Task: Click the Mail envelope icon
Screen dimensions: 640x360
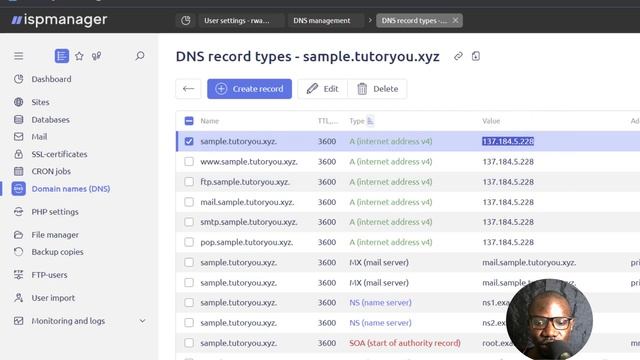Action: (18, 137)
